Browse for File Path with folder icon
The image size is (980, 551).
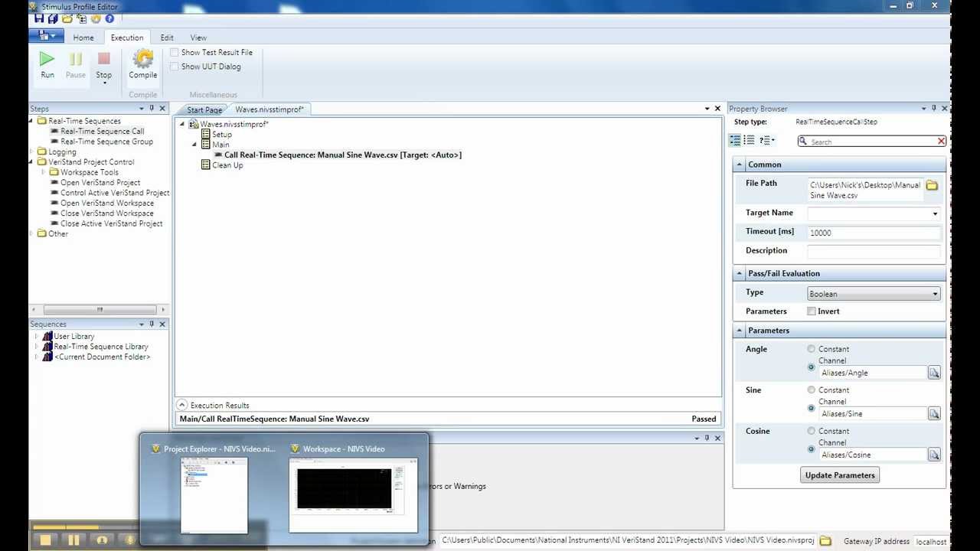(x=932, y=185)
